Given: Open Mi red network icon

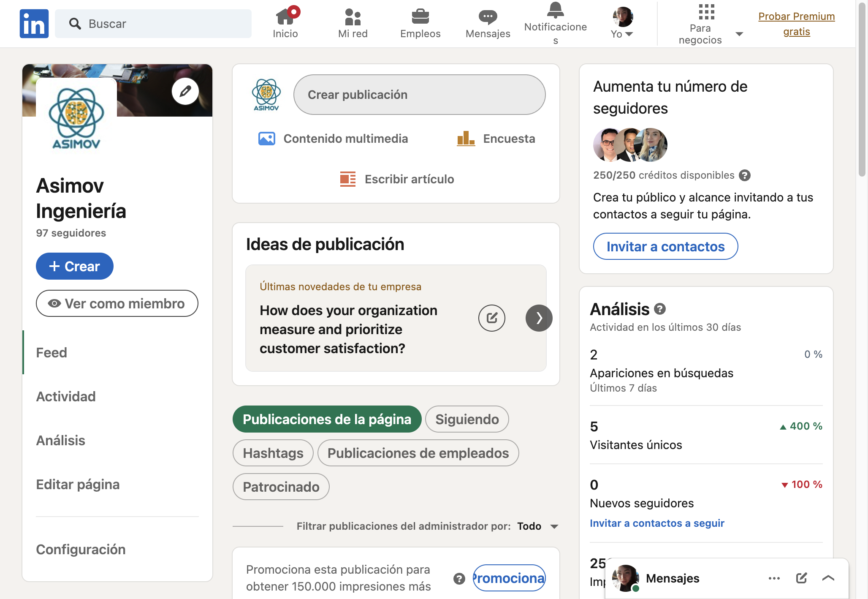Looking at the screenshot, I should tap(353, 17).
